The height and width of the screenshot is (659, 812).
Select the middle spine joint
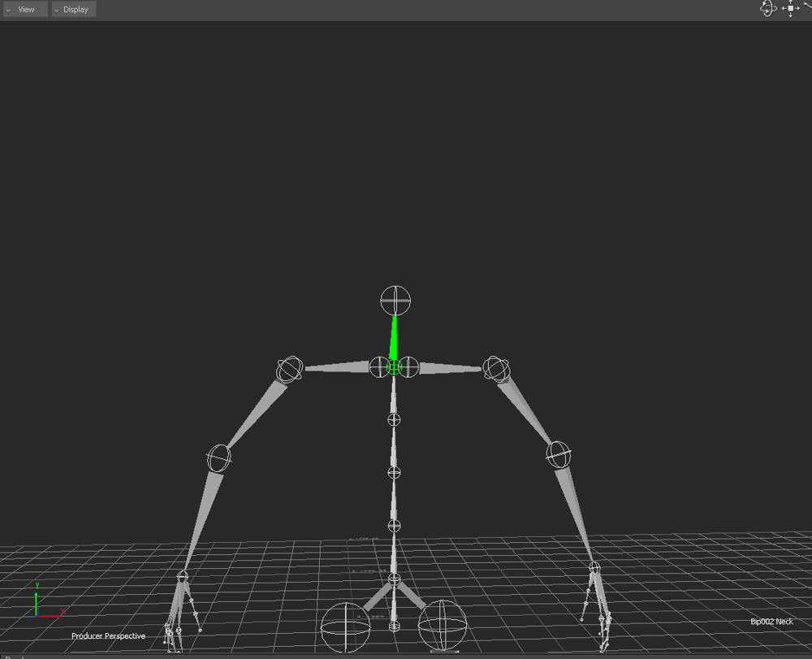pos(394,472)
